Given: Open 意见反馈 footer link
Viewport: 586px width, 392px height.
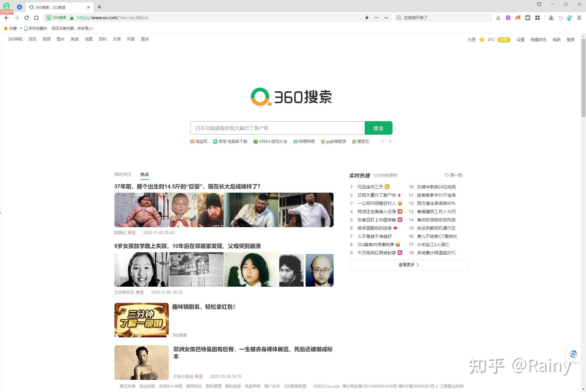Looking at the screenshot, I should click(x=127, y=386).
